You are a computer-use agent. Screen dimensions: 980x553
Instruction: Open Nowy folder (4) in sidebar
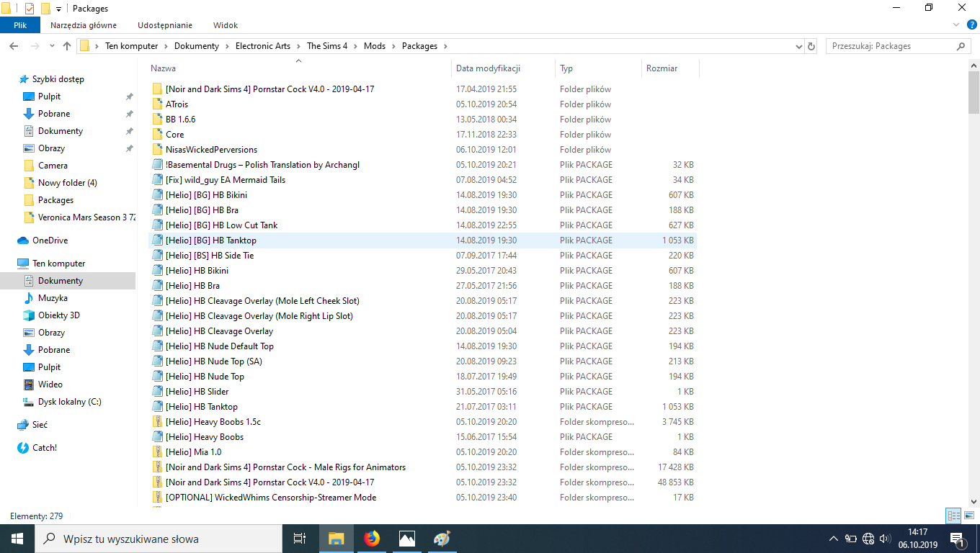point(67,183)
